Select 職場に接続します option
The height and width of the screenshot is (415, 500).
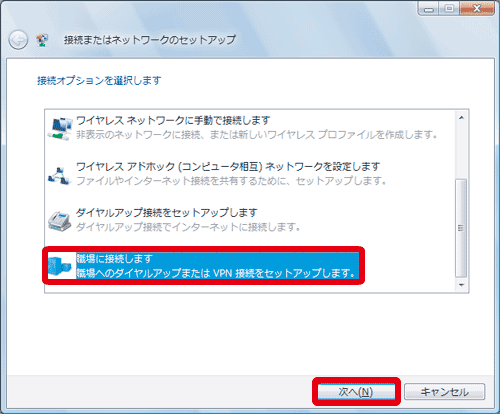203,266
